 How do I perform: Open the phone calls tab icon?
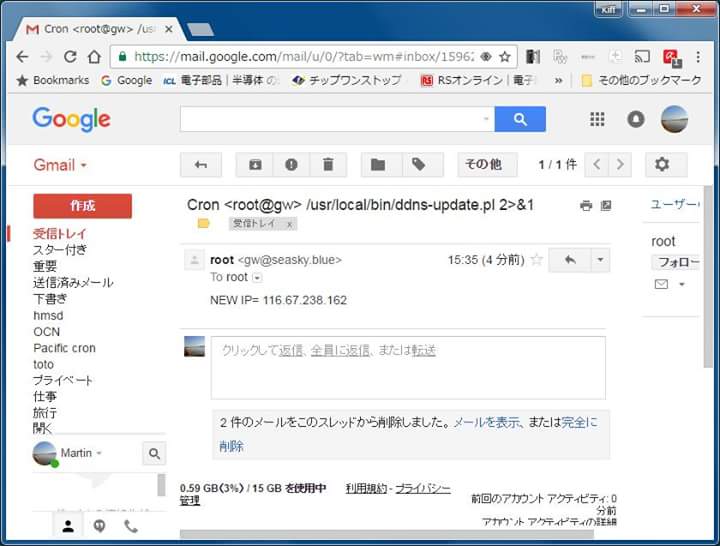[x=131, y=526]
